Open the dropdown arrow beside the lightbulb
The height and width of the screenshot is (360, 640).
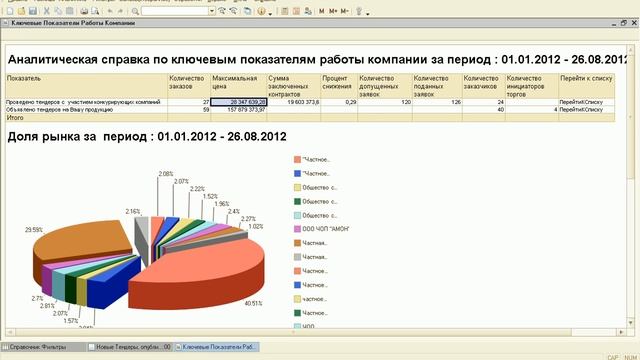point(367,14)
